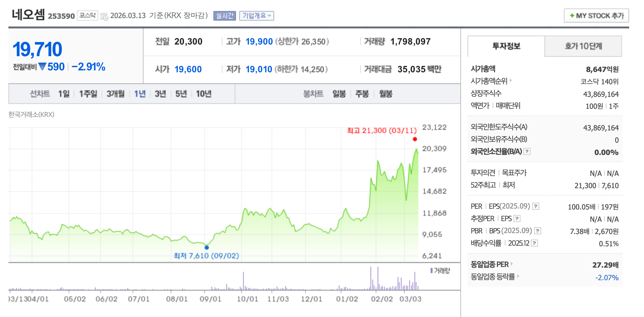Show the 월봉 candlestick chart
This screenshot has width=644, height=317.
tap(386, 94)
